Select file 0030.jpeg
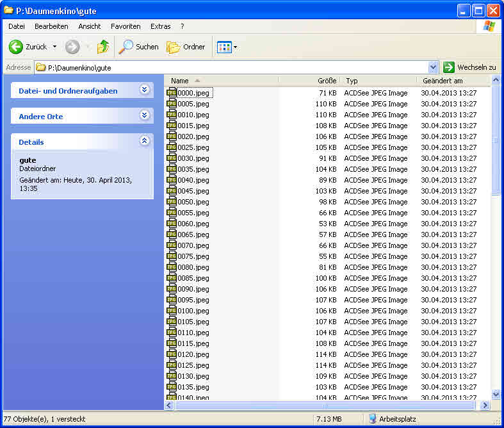 193,158
